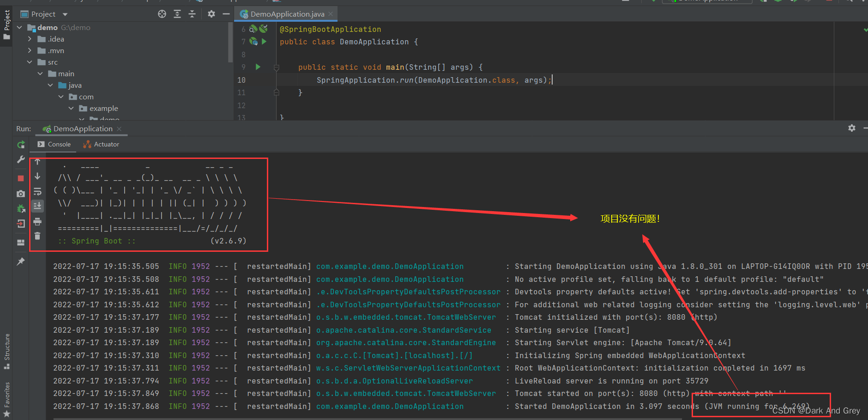Click @SpringBootApplication annotation in editor
The width and height of the screenshot is (868, 420).
[330, 29]
